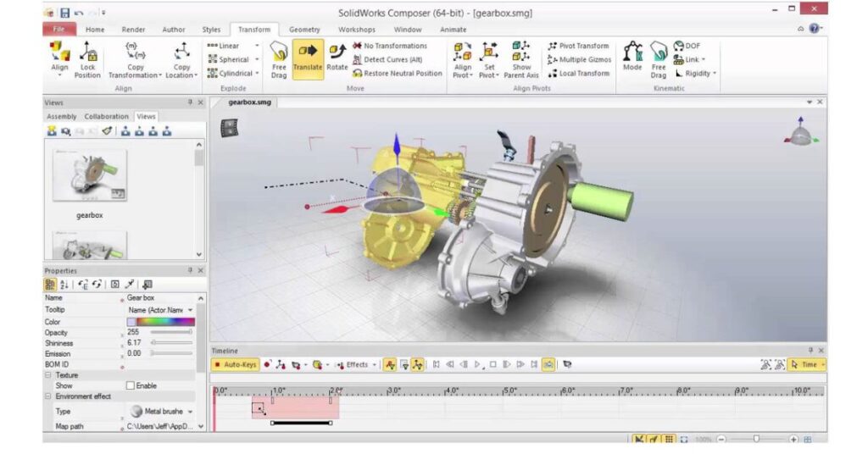
Task: Click the alphabetical sort icon in Properties
Action: (x=64, y=285)
